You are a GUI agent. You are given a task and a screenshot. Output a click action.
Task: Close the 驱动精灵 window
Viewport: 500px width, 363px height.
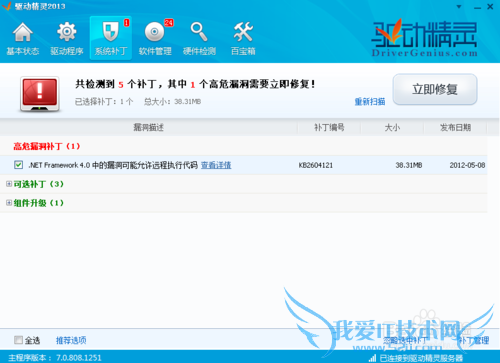click(x=490, y=6)
